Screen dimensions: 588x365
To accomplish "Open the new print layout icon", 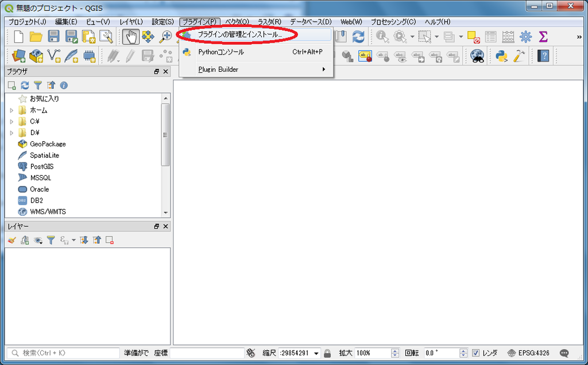I will pyautogui.click(x=89, y=36).
